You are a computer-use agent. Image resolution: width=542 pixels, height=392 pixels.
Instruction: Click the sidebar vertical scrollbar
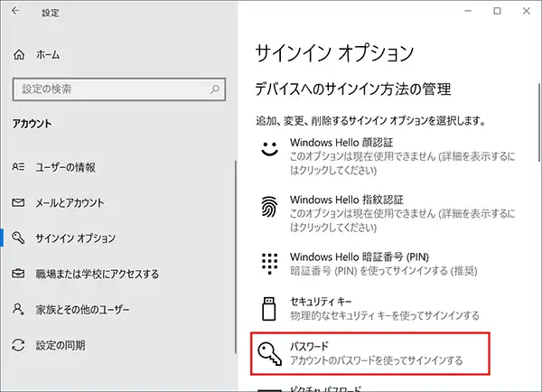coord(236,257)
